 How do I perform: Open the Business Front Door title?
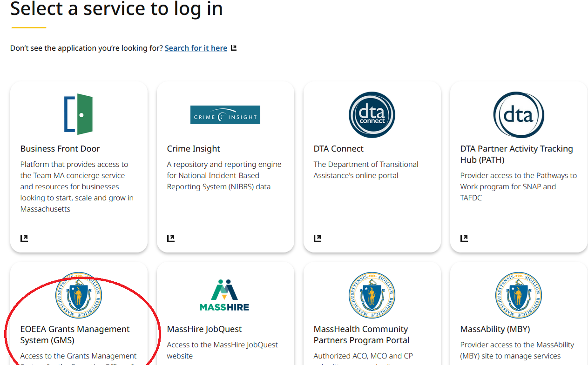click(x=60, y=149)
